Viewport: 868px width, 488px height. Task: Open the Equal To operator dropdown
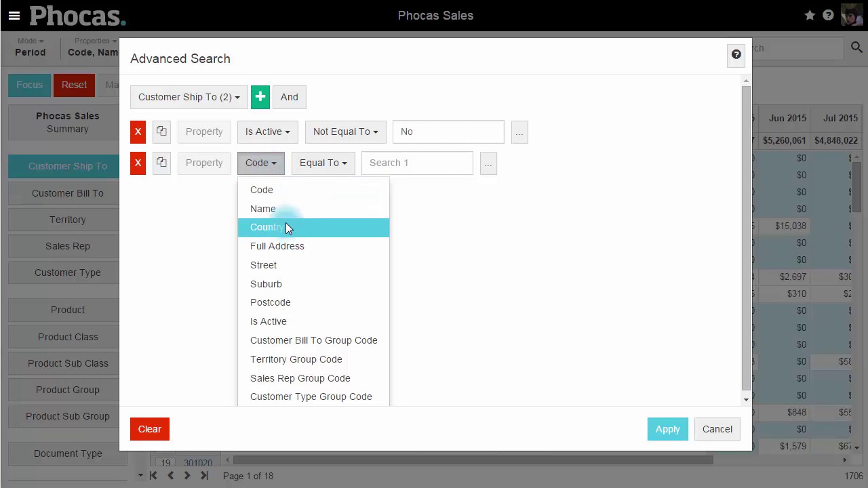click(323, 163)
